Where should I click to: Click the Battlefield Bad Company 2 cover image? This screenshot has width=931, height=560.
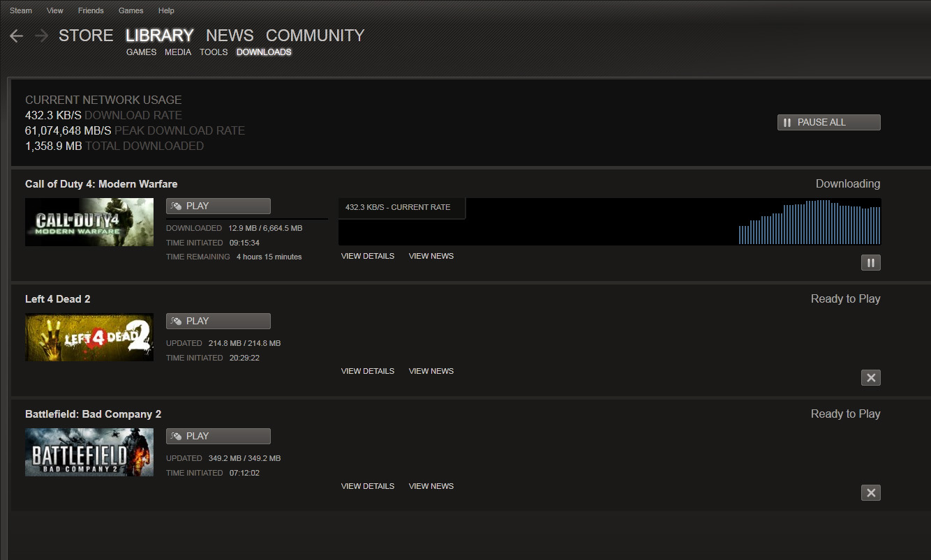click(89, 452)
